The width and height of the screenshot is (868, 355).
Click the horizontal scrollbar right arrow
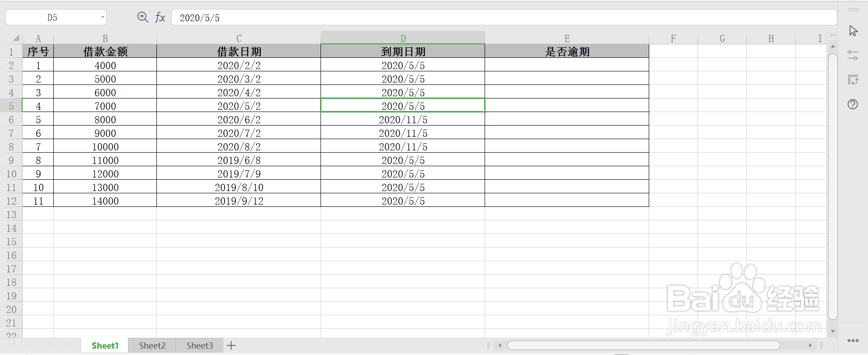(810, 346)
